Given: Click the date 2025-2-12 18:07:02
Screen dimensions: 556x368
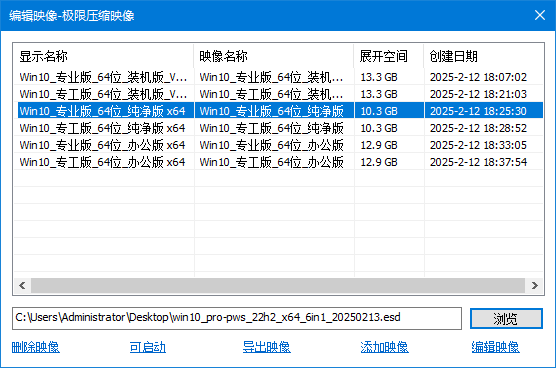Looking at the screenshot, I should point(478,77).
